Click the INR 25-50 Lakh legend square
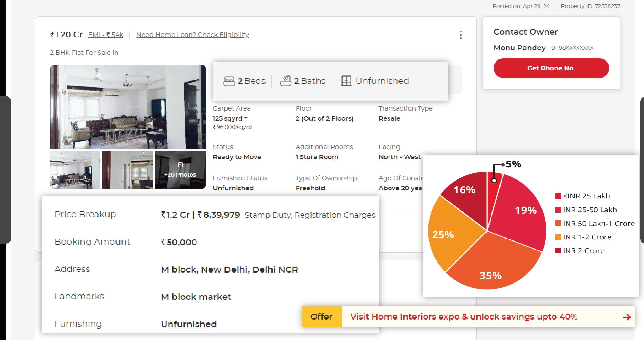This screenshot has width=644, height=340. click(x=558, y=210)
